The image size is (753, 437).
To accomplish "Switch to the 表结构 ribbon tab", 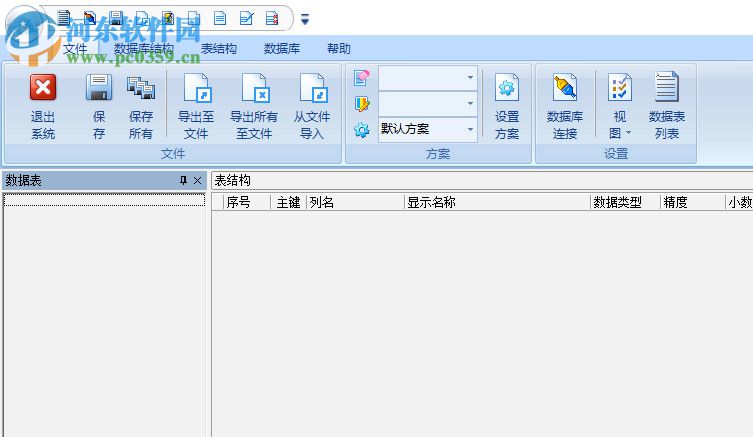I will 219,49.
